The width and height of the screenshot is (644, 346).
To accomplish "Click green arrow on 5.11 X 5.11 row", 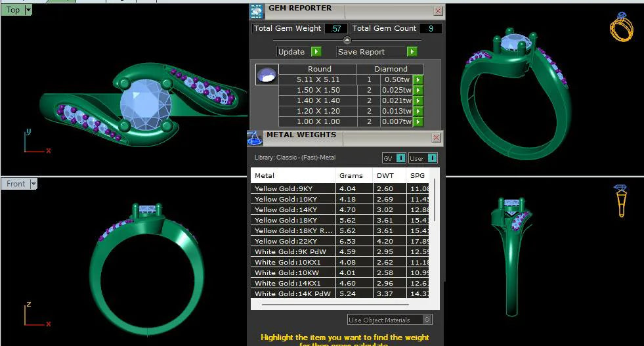I will coord(418,79).
